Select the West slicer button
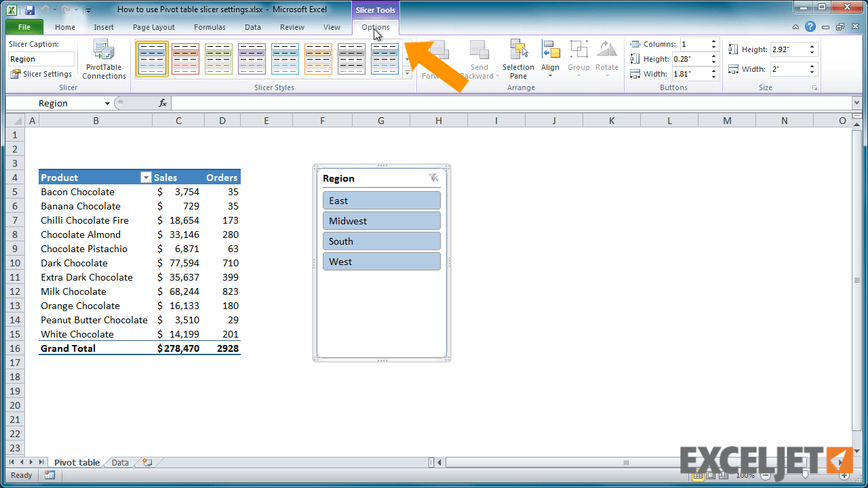The image size is (868, 488). (x=381, y=262)
